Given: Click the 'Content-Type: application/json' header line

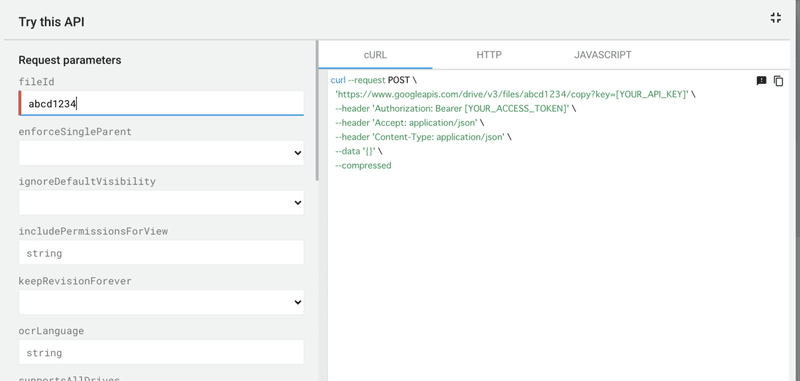Looking at the screenshot, I should click(x=423, y=137).
